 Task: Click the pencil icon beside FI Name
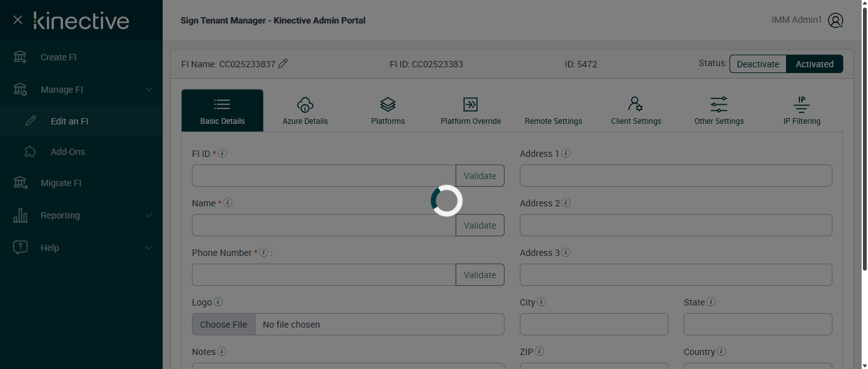pyautogui.click(x=283, y=64)
